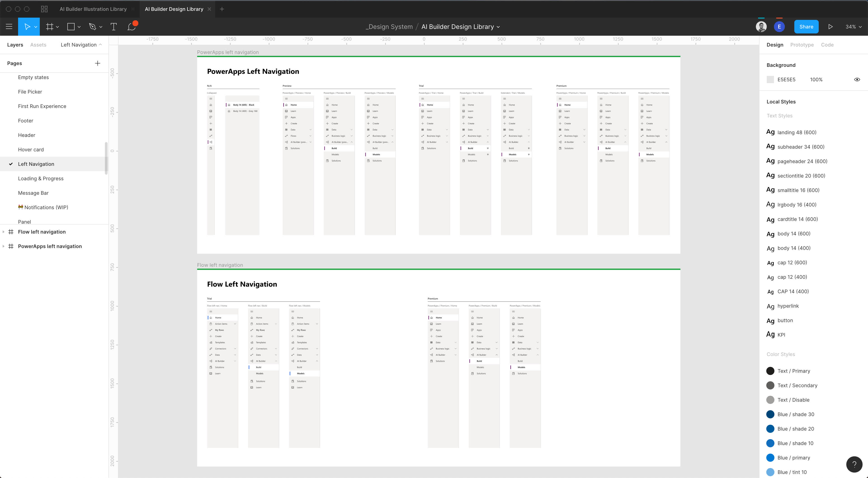
Task: Start presentation with Play icon
Action: [x=830, y=27]
